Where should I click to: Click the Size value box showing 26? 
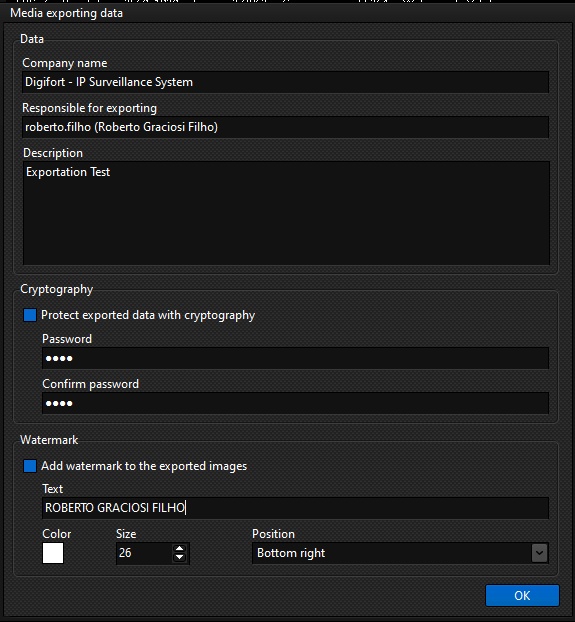click(144, 553)
